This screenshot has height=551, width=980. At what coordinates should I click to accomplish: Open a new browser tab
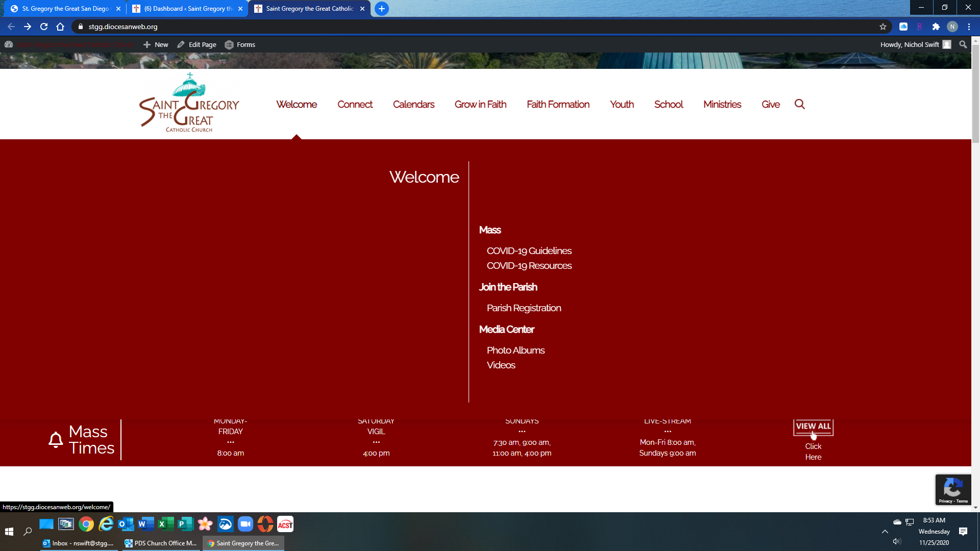381,9
